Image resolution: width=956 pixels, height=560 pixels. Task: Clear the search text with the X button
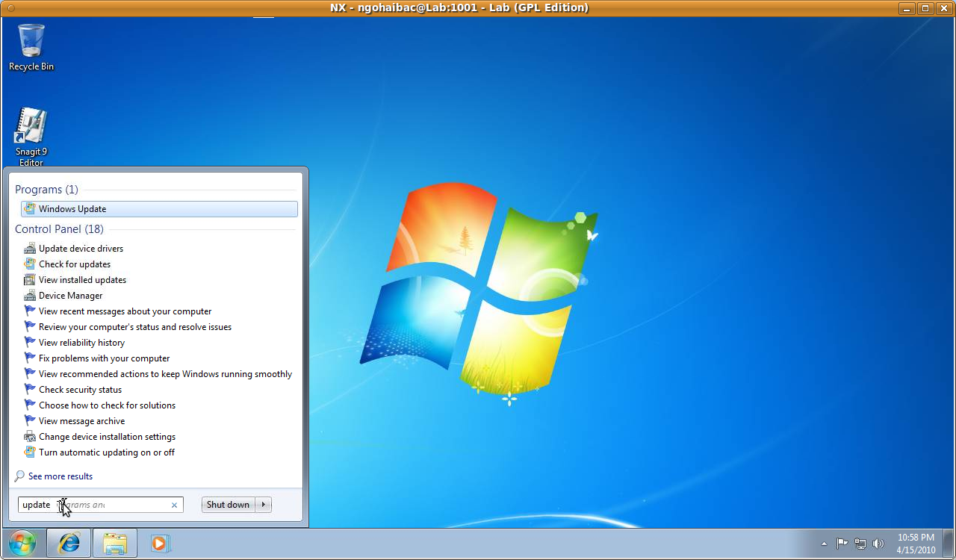point(175,505)
